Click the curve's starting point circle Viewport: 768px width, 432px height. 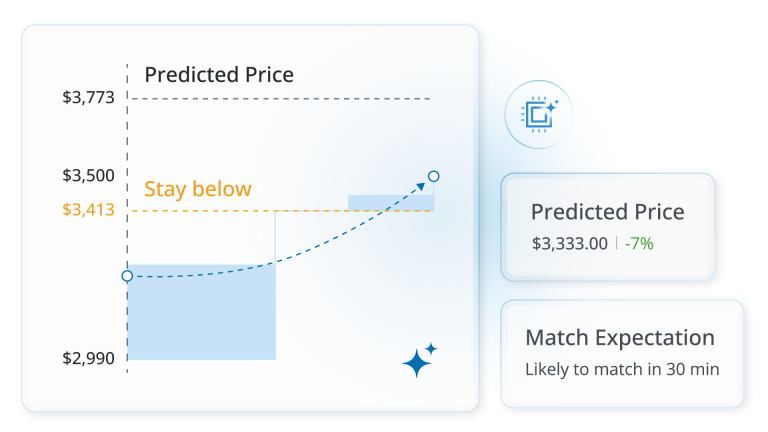pyautogui.click(x=127, y=276)
